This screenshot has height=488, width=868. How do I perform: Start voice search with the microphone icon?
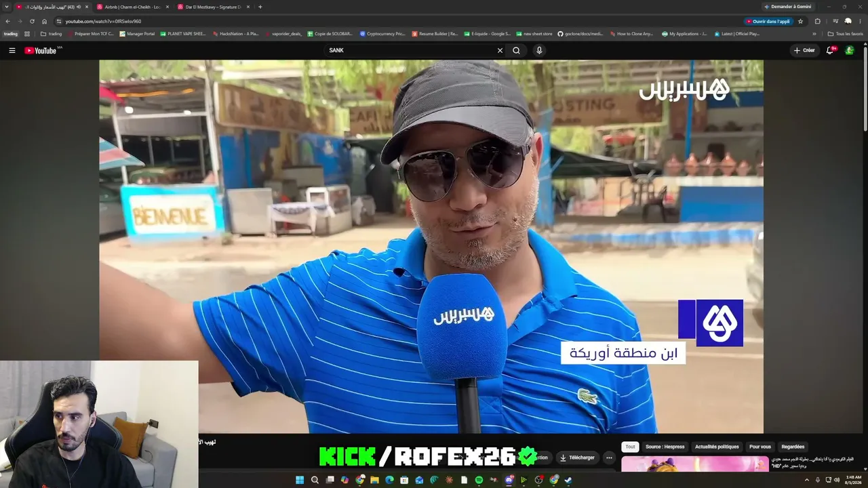(539, 50)
